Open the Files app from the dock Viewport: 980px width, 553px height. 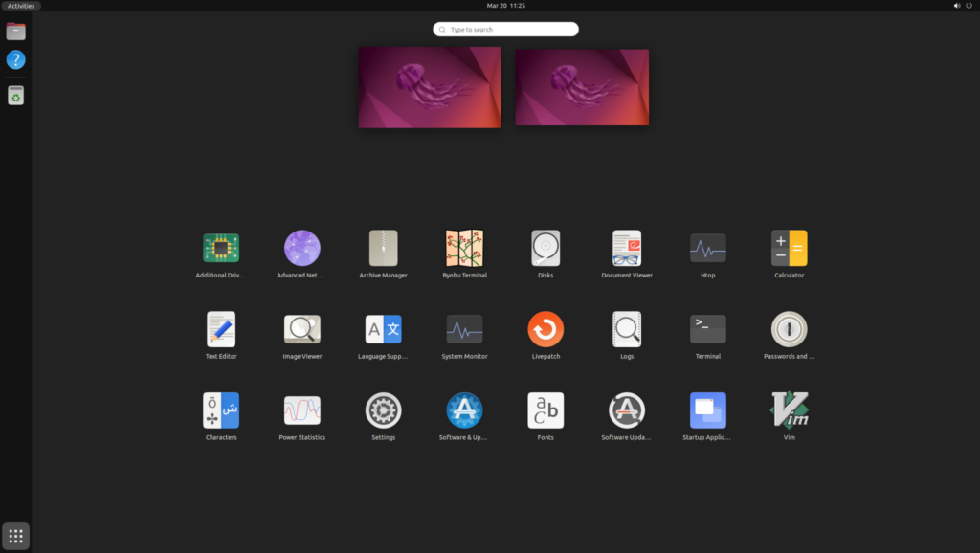(15, 31)
